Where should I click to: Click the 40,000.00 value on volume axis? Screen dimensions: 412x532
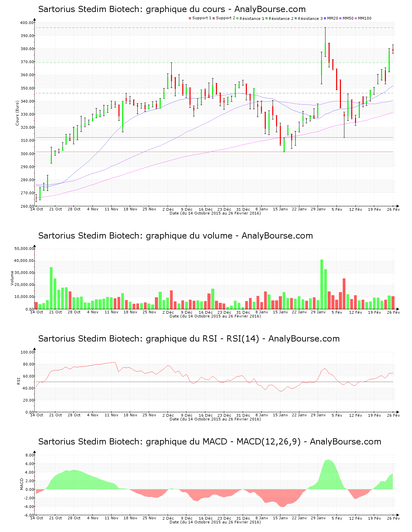[x=24, y=261]
